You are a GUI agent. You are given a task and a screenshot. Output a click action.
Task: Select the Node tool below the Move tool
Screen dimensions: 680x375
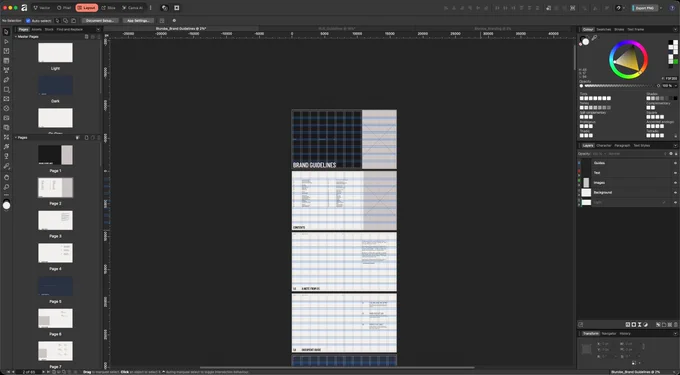click(6, 42)
